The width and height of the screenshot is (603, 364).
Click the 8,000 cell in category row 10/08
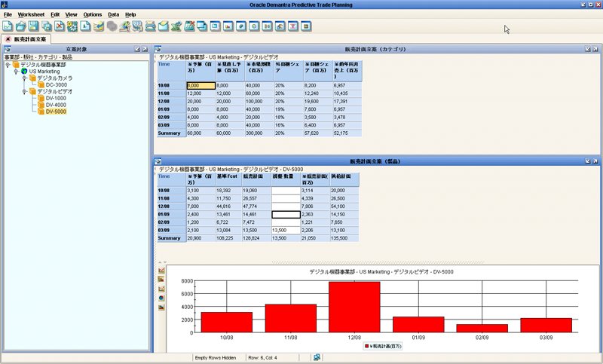tap(200, 86)
